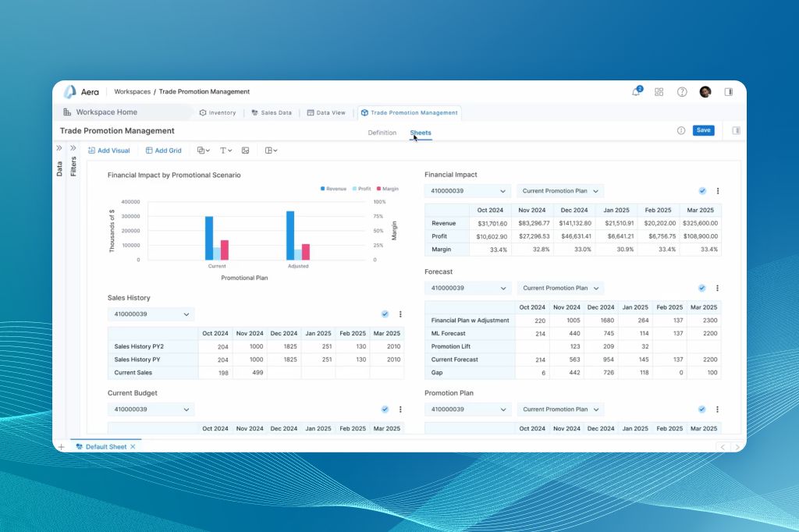This screenshot has width=799, height=532.
Task: Open Current Promotion Plan dropdown in Financial Impact
Action: click(x=560, y=190)
